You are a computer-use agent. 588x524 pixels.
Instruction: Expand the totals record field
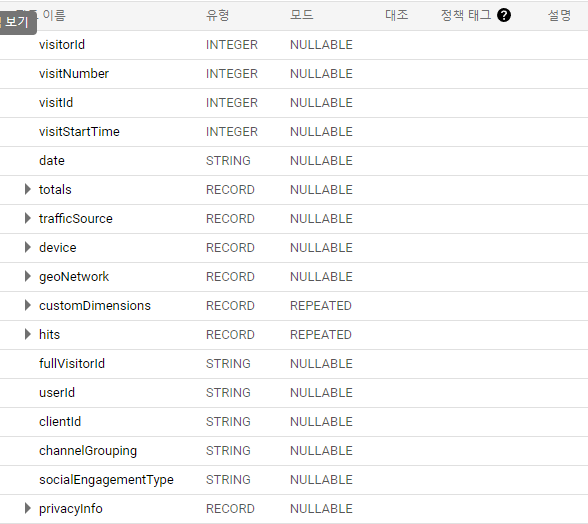pyautogui.click(x=27, y=189)
